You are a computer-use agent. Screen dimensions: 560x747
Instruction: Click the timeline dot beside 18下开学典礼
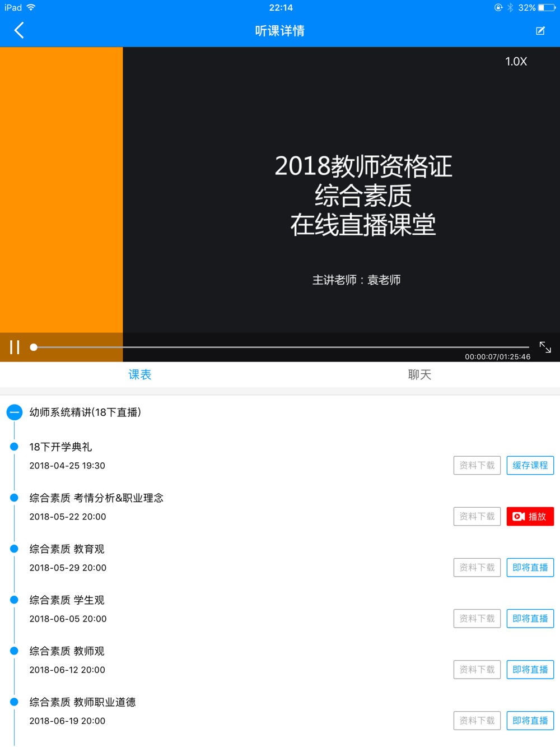[15, 447]
